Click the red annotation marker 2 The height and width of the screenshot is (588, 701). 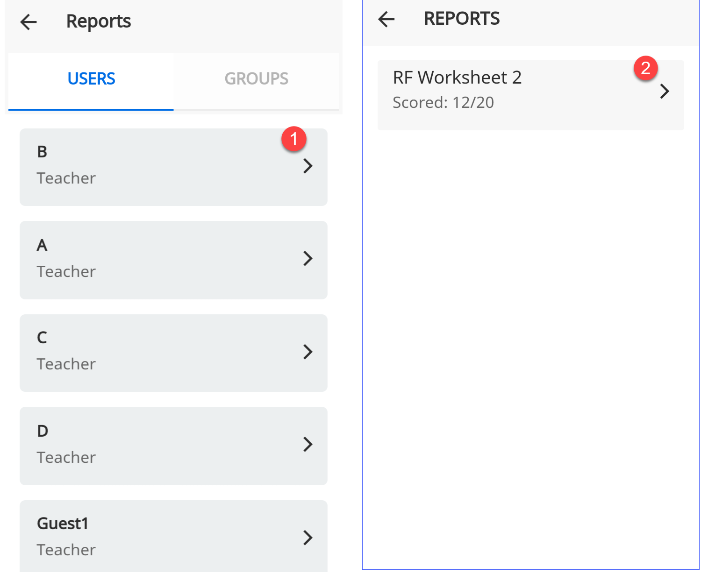[x=646, y=68]
